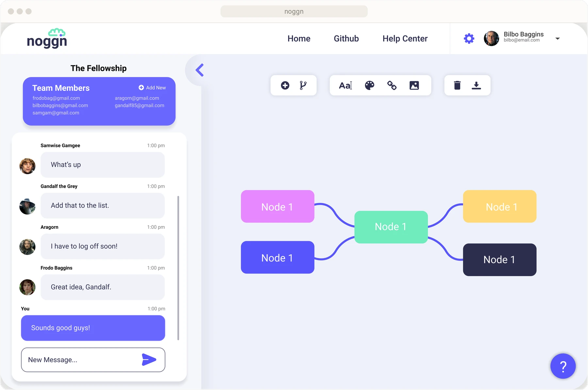Click bilbobaggins@gmail.com team member
Viewport: 588px width, 390px height.
point(60,105)
